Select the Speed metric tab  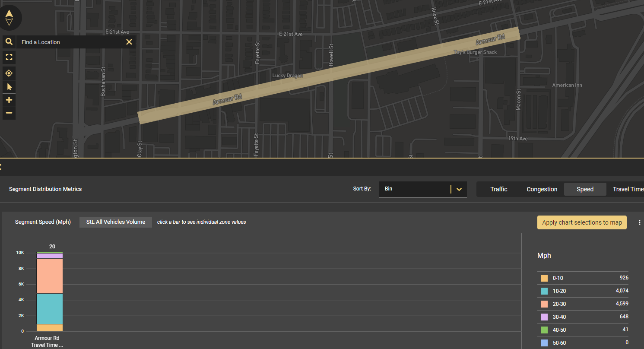click(x=585, y=189)
